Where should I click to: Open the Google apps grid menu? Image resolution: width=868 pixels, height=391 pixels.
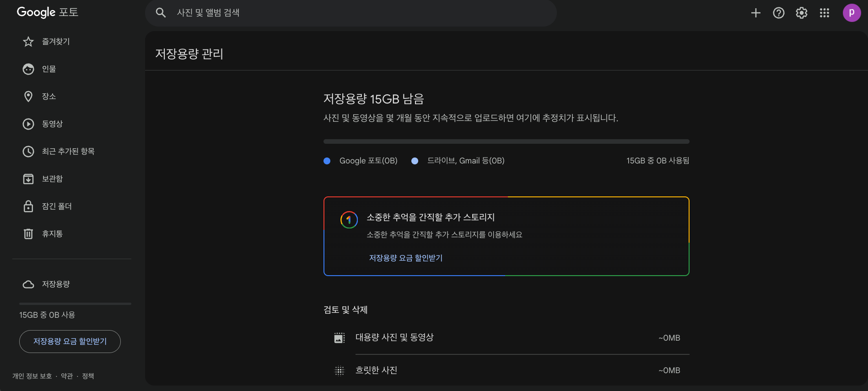(x=825, y=13)
